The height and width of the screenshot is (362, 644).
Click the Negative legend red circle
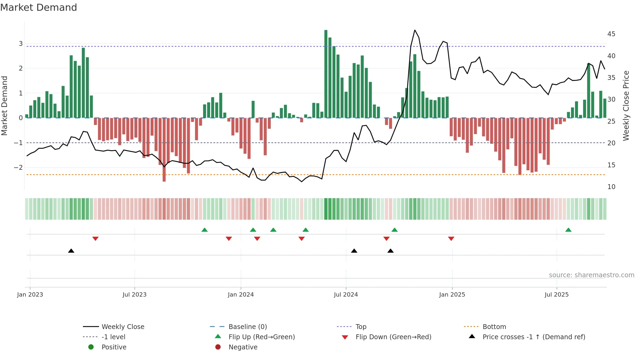click(218, 347)
